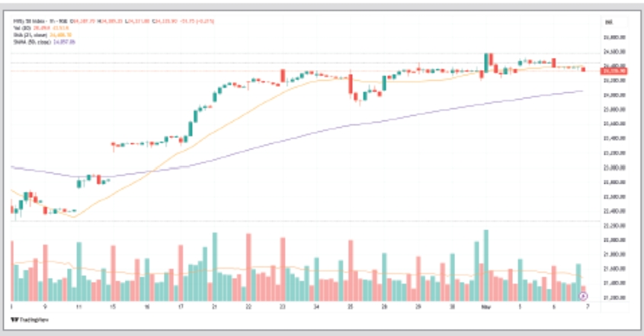Click the 23,400.00 price axis label
The height and width of the screenshot is (336, 644).
click(614, 139)
